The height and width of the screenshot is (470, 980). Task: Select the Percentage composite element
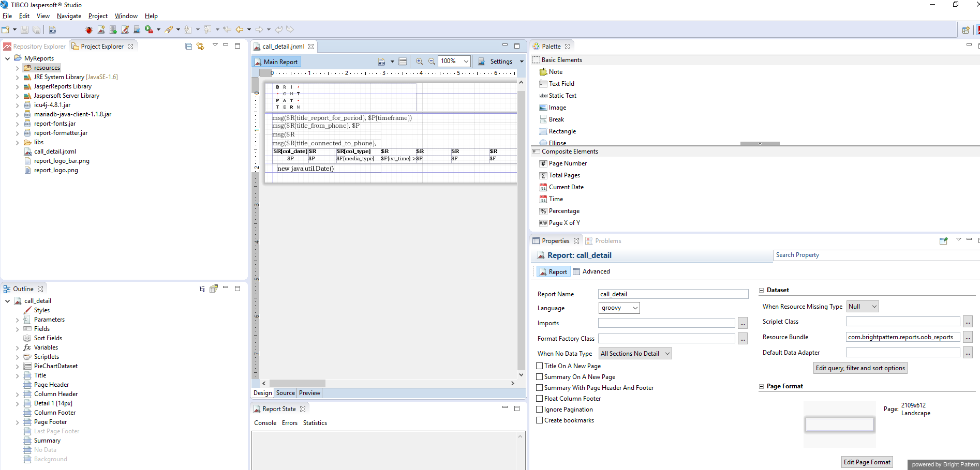click(x=559, y=211)
